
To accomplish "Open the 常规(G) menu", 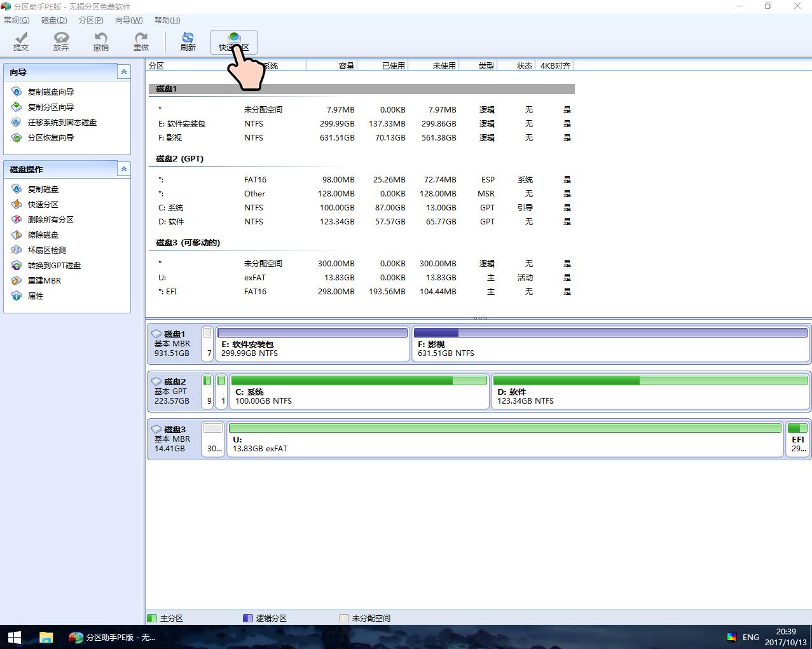I will pyautogui.click(x=17, y=20).
